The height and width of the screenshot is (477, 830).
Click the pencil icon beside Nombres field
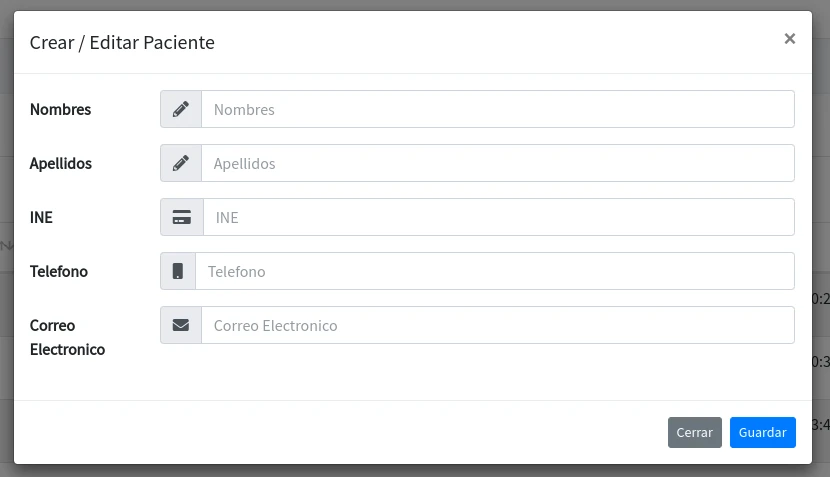tap(181, 109)
